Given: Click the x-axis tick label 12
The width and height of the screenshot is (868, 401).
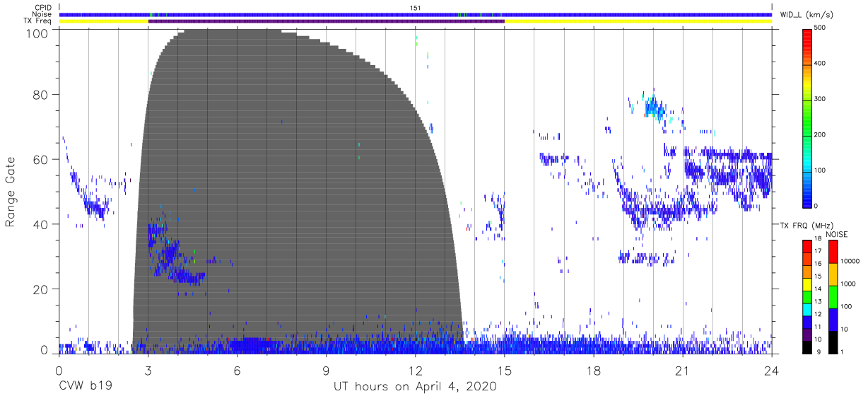Looking at the screenshot, I should tap(416, 371).
